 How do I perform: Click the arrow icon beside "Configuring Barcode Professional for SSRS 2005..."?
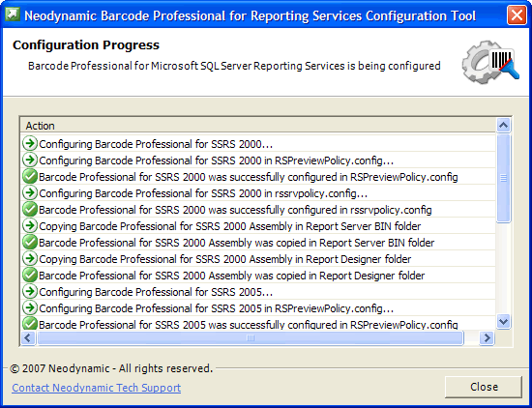[30, 291]
